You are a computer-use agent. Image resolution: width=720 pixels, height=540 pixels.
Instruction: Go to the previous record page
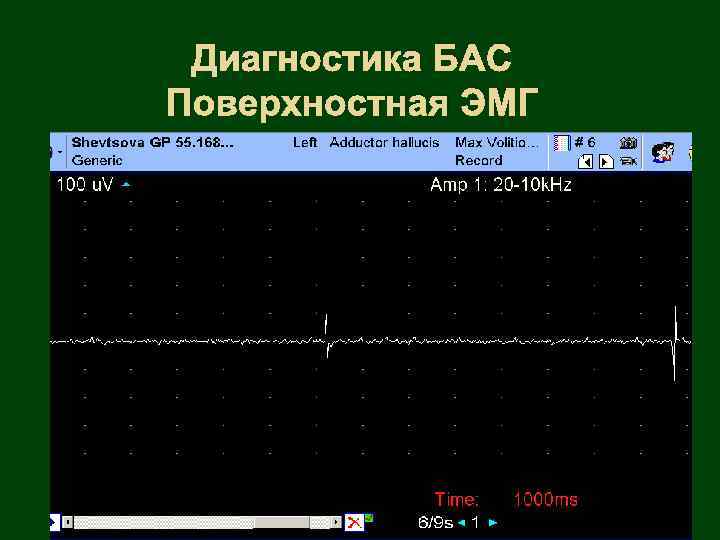[x=585, y=162]
